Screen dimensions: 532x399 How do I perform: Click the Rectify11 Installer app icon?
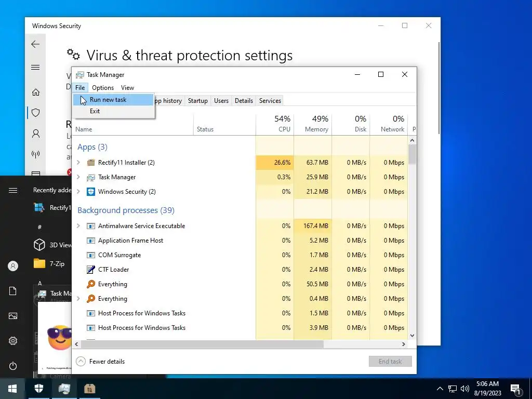90,163
